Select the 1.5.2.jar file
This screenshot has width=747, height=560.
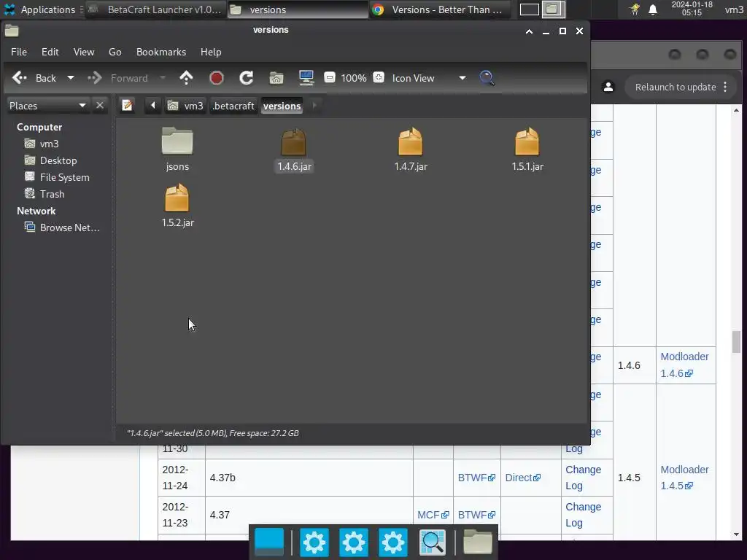coord(177,206)
